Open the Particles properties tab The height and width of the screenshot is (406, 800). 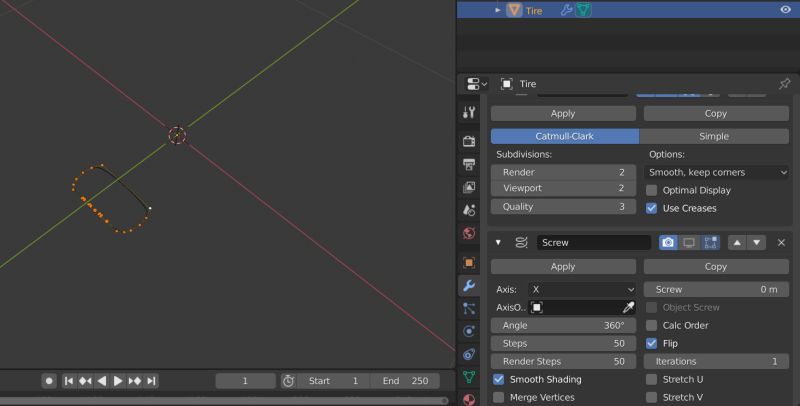point(469,308)
